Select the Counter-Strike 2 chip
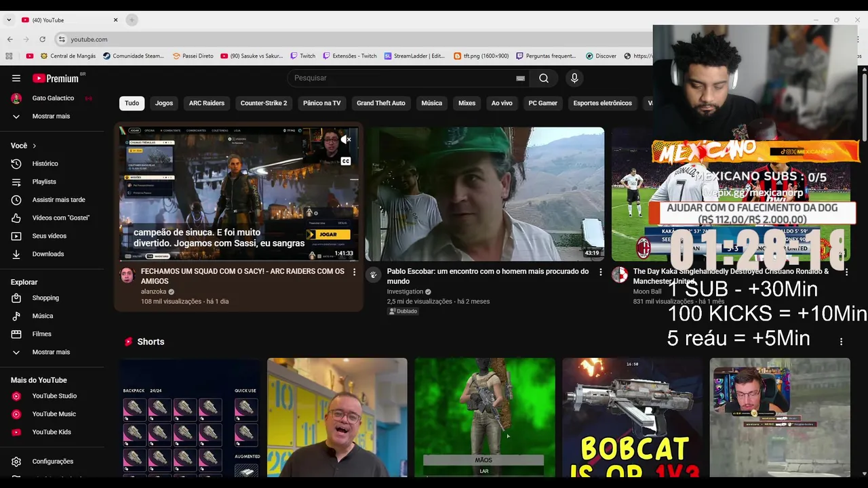 pyautogui.click(x=264, y=103)
